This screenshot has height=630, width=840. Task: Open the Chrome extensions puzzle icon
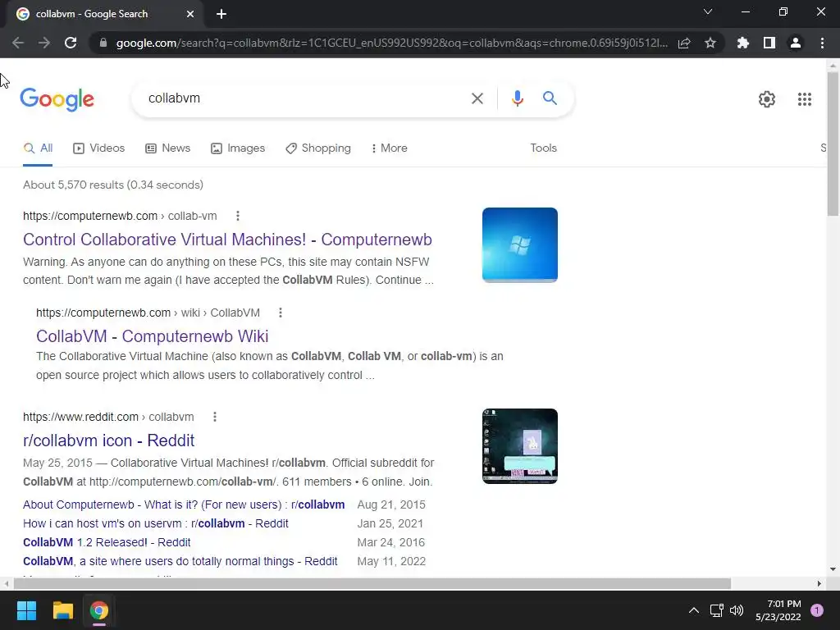click(743, 43)
